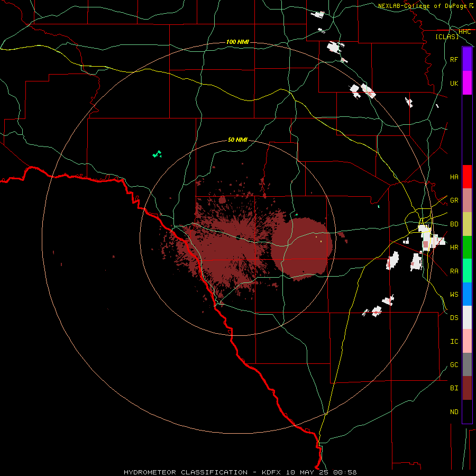476x476 pixels.
Task: Click the '[CLAS]' label above legend
Action: pyautogui.click(x=447, y=36)
